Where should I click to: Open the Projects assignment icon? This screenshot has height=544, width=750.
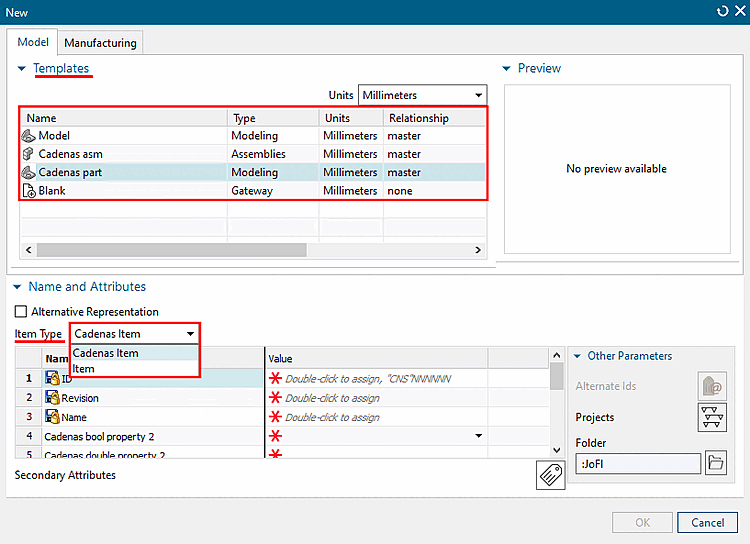pos(712,418)
